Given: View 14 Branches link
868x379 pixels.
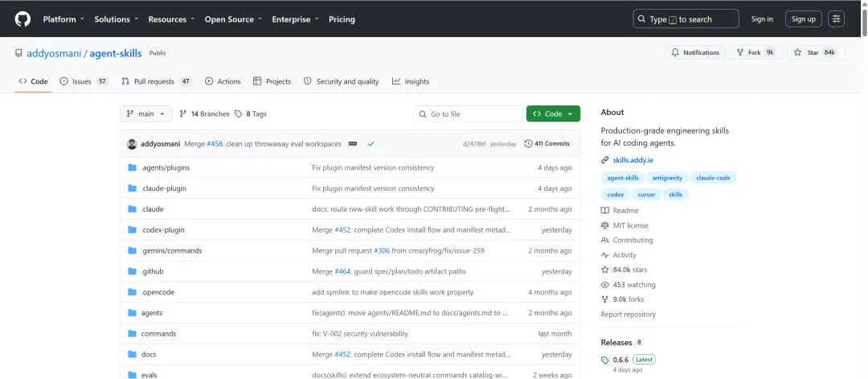Looking at the screenshot, I should point(204,114).
